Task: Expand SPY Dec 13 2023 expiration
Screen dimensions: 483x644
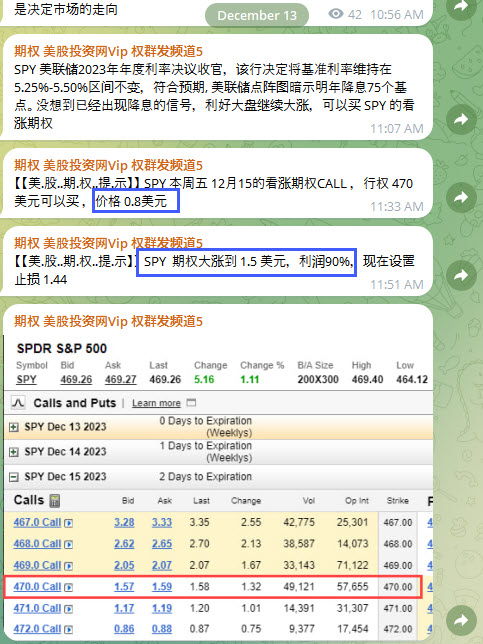Action: click(14, 427)
